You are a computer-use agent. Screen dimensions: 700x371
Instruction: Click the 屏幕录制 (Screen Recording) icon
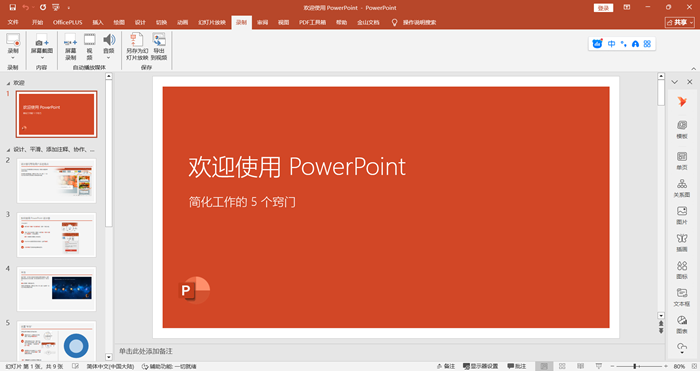71,47
